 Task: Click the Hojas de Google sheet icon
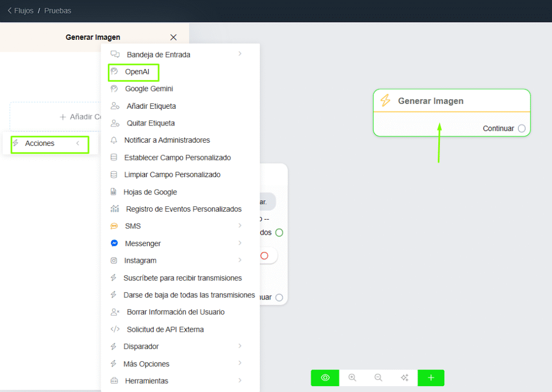(114, 192)
